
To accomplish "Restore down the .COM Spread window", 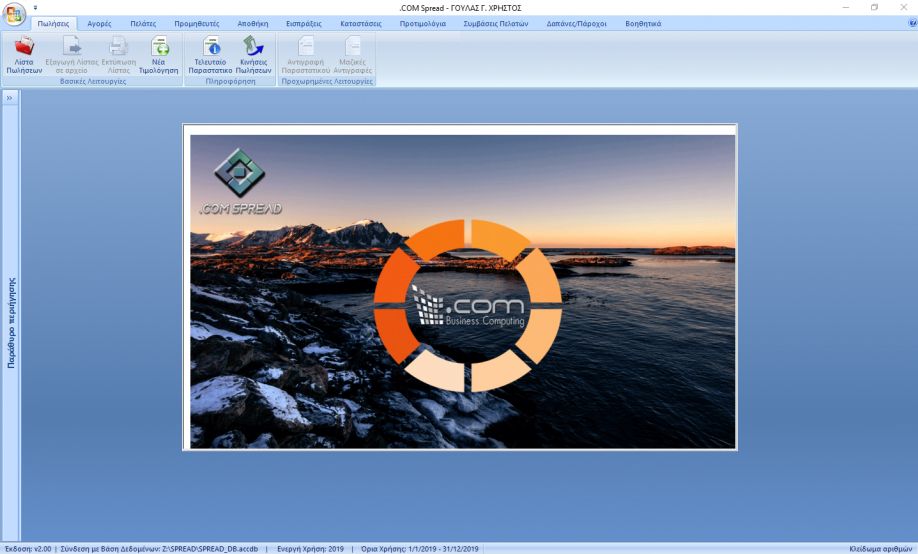I will 874,8.
